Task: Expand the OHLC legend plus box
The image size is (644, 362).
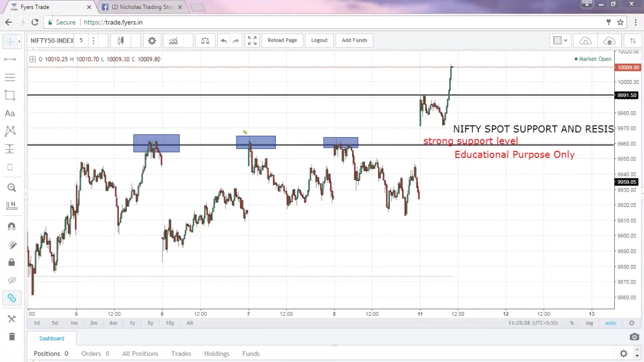Action: click(x=33, y=59)
